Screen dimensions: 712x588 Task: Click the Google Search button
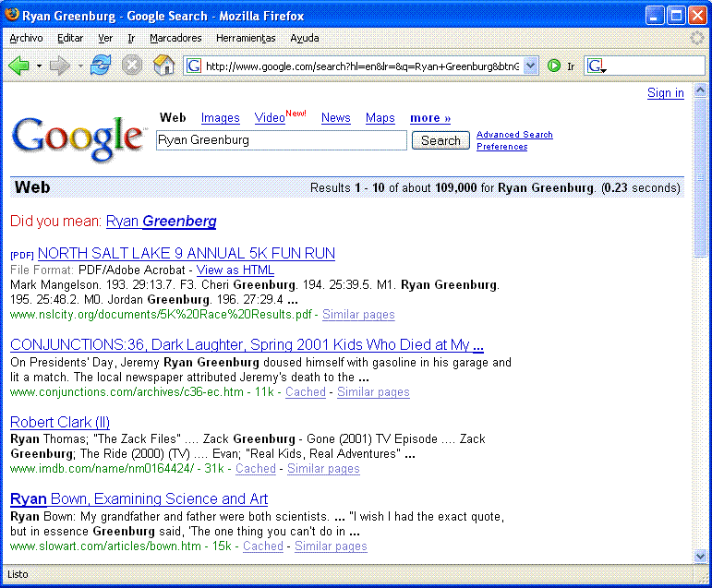[440, 140]
